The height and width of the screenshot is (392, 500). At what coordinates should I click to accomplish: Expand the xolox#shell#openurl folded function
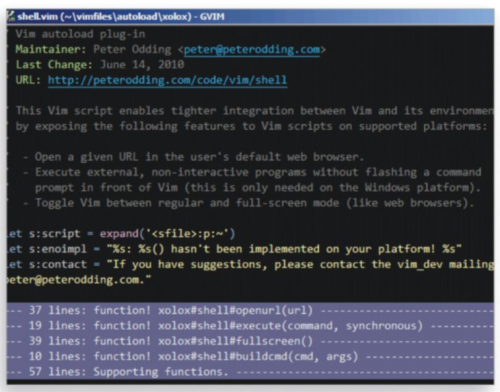[x=250, y=310]
